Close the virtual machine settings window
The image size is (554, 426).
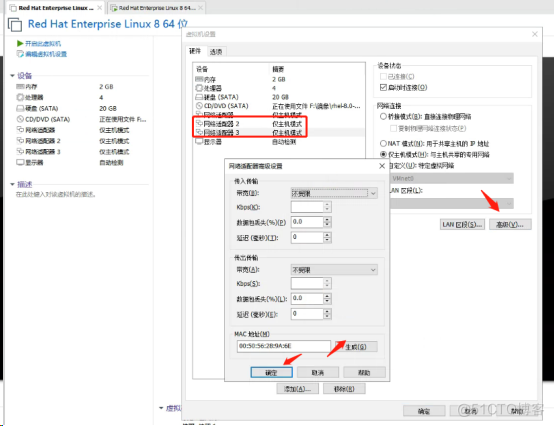coord(535,34)
